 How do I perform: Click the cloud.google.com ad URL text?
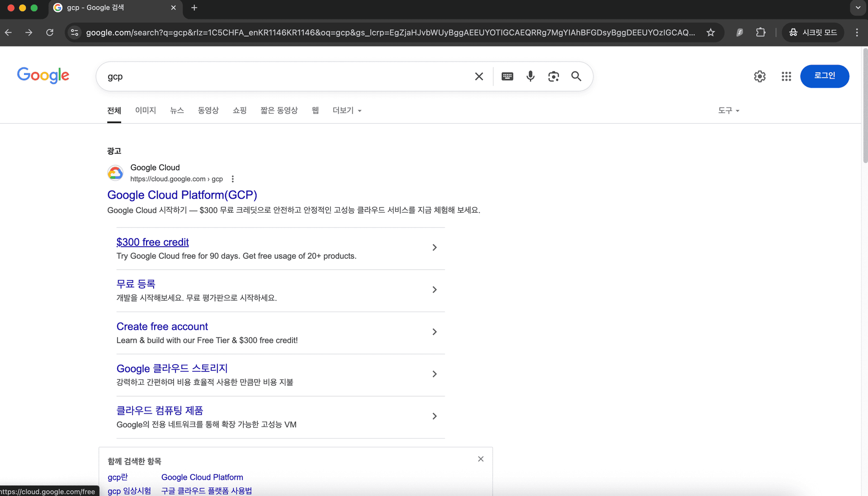tap(176, 179)
